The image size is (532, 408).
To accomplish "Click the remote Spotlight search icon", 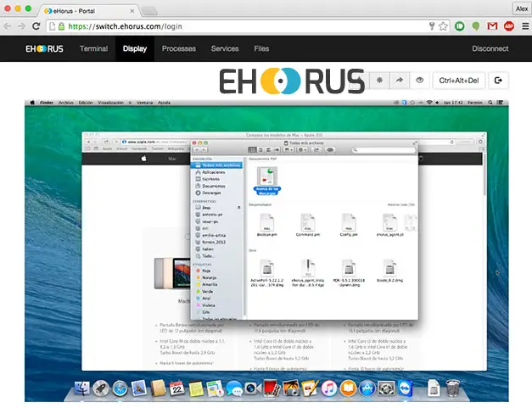I will tap(490, 103).
